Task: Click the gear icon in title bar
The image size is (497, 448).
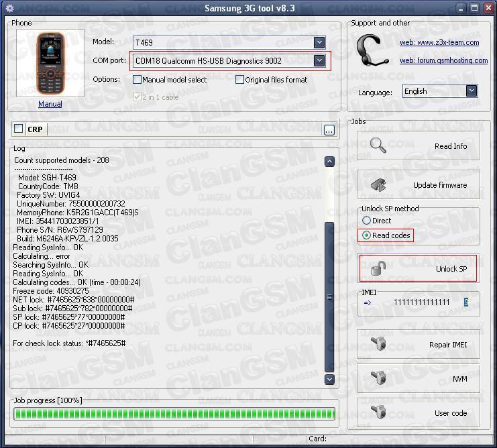Action: 9,8
